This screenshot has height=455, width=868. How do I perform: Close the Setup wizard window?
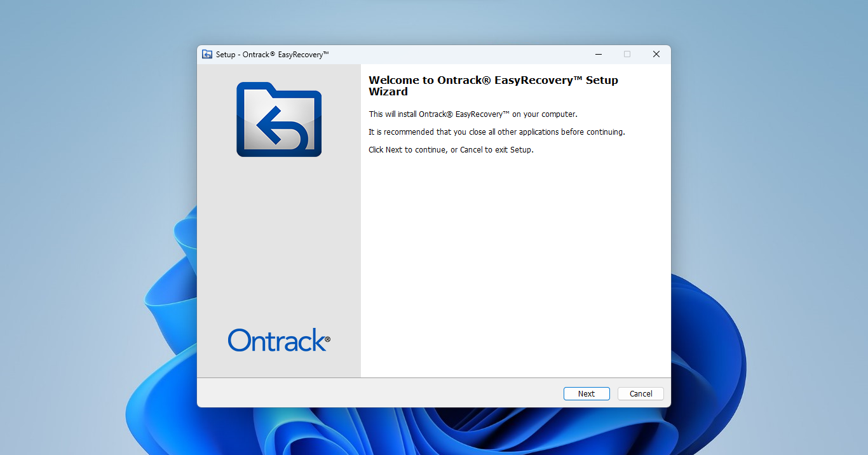point(656,54)
